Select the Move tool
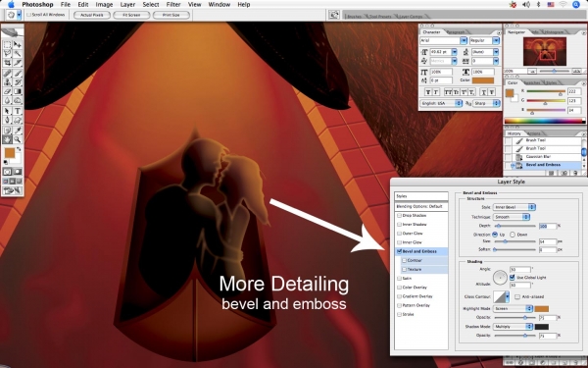Viewport: 588px width, 368px height. click(18, 45)
